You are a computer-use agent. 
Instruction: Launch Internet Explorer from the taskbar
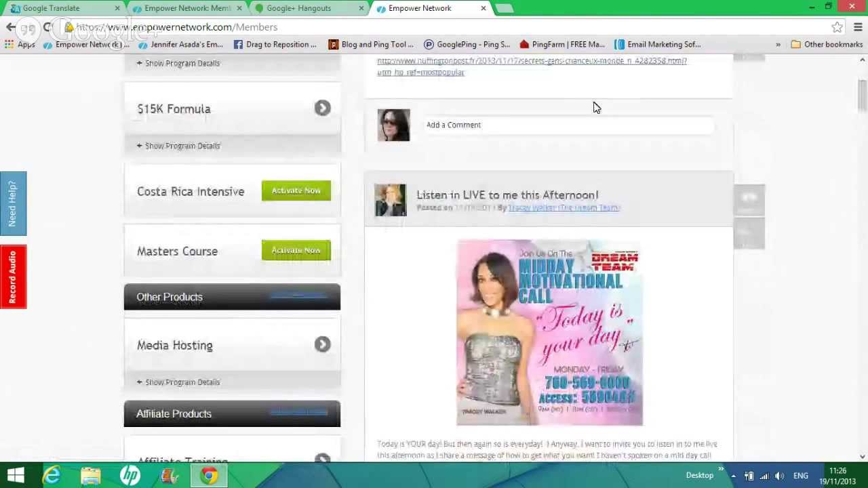[52, 475]
